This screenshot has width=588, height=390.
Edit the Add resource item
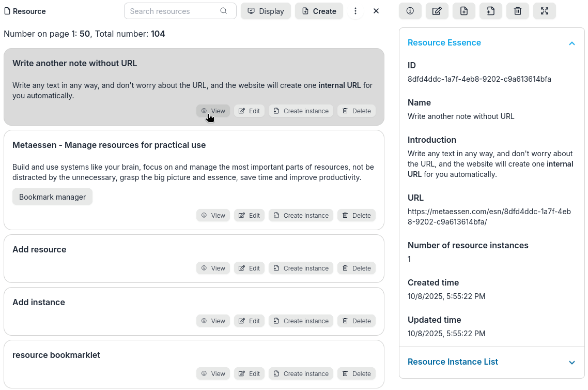249,268
